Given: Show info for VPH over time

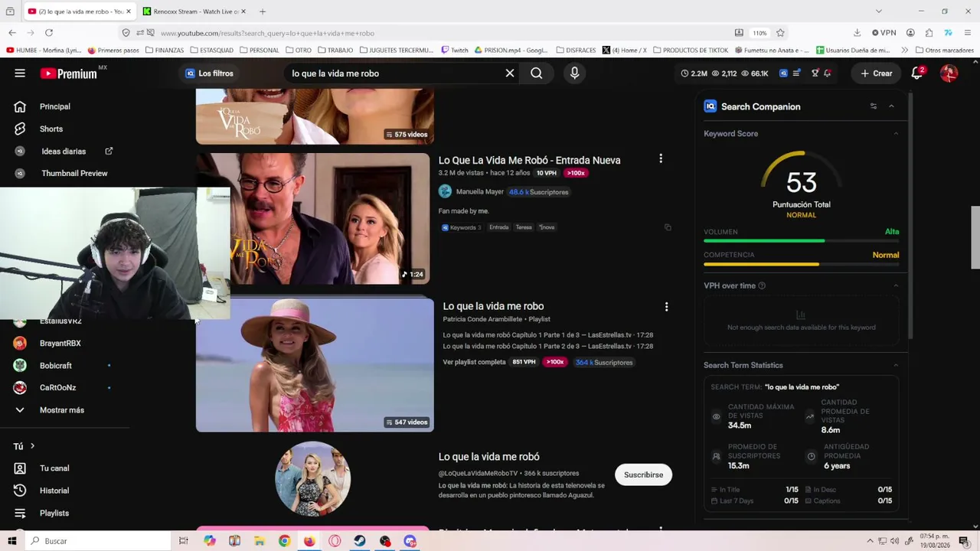Looking at the screenshot, I should [x=762, y=286].
